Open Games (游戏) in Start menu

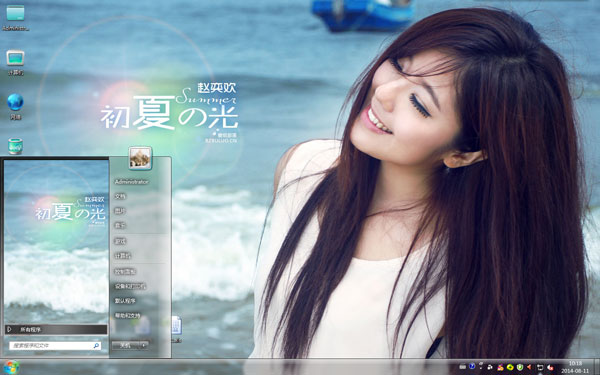[120, 241]
